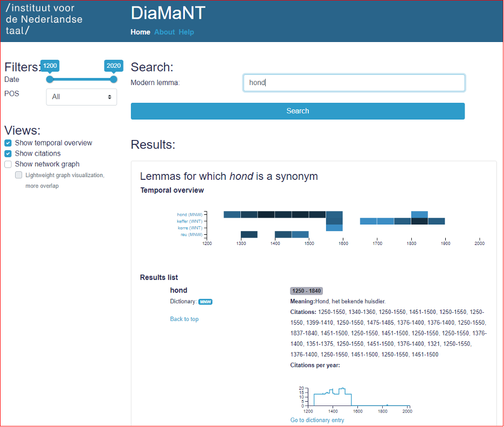The height and width of the screenshot is (427, 504).
Task: Click the keffer (WNT) chart label
Action: coord(190,221)
